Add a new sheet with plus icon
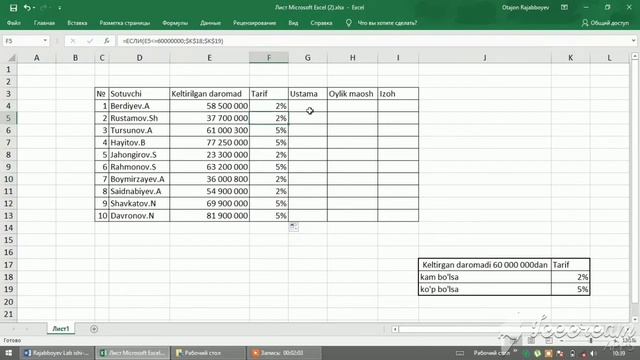Viewport: 640px width, 360px height. 94,329
